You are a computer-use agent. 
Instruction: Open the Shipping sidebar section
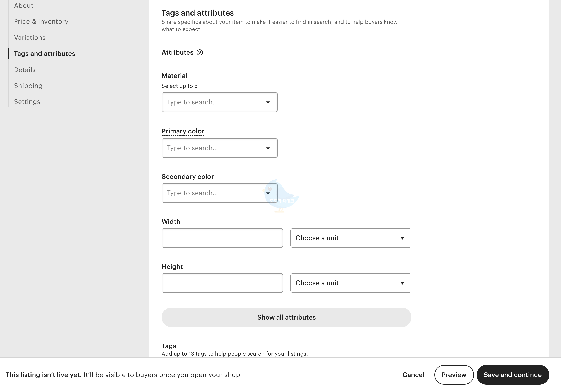coord(28,86)
